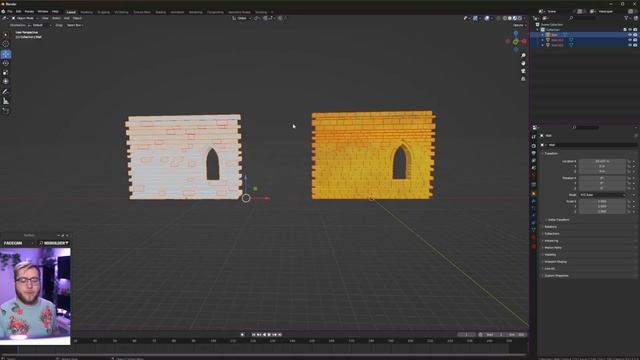Screen dimensions: 640x360
Task: Toggle viewport overlays button
Action: (487, 18)
